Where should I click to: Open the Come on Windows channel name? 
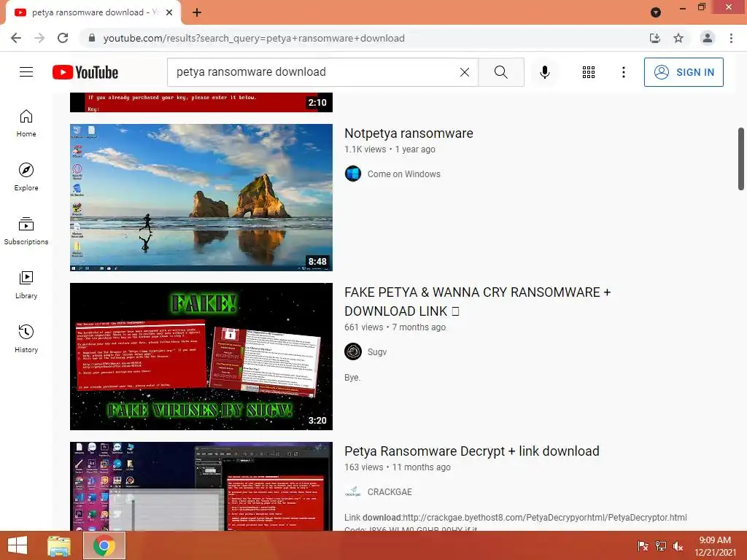[x=403, y=174]
